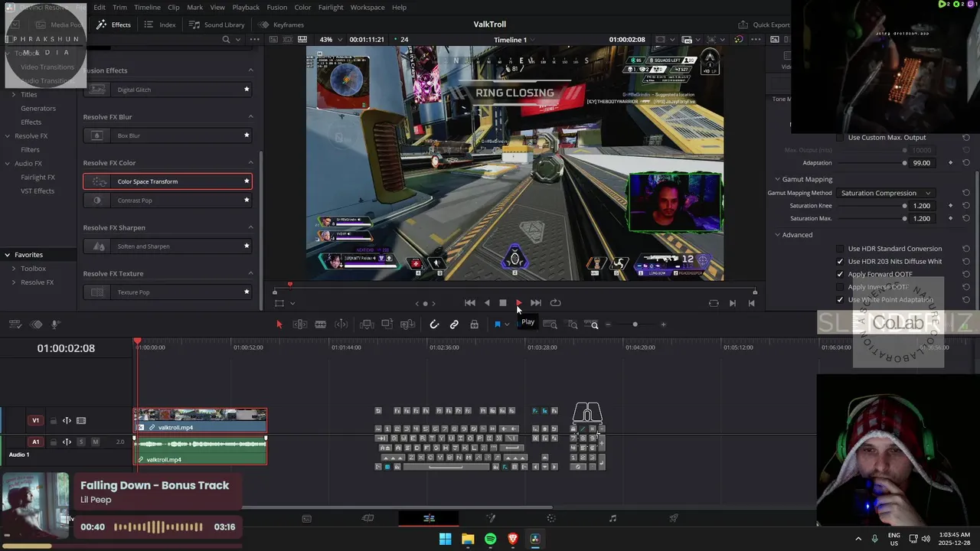Toggle linked selection chain icon
The height and width of the screenshot is (551, 980).
point(454,324)
